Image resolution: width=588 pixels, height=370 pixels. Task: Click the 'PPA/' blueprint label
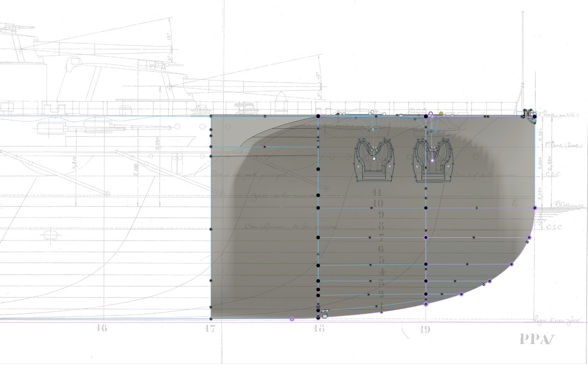coord(537,339)
